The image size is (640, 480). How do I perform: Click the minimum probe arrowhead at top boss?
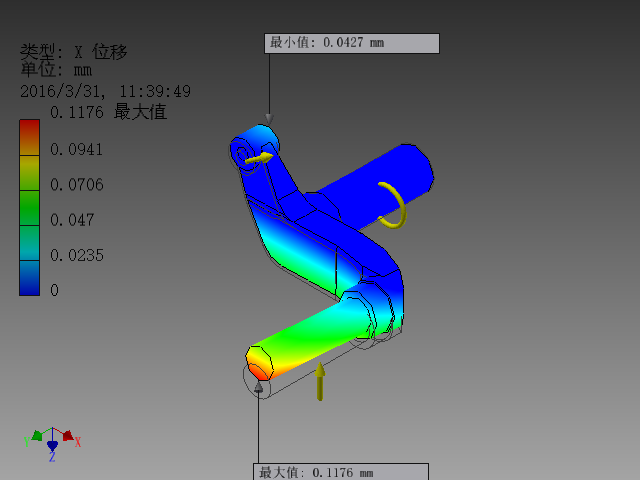269,119
